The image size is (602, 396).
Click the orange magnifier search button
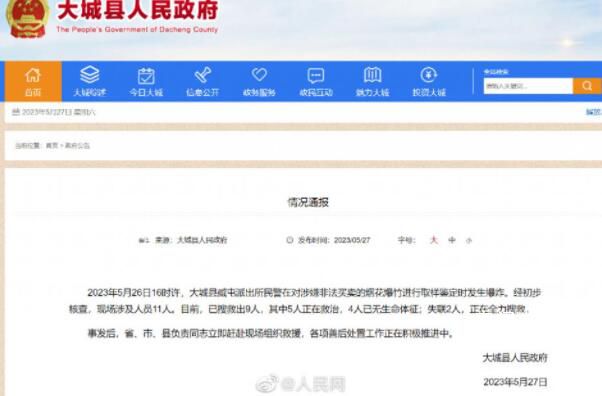pos(587,86)
